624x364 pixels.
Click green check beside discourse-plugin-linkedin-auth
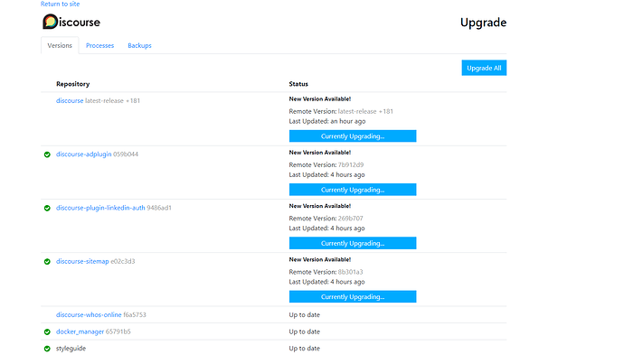click(47, 209)
